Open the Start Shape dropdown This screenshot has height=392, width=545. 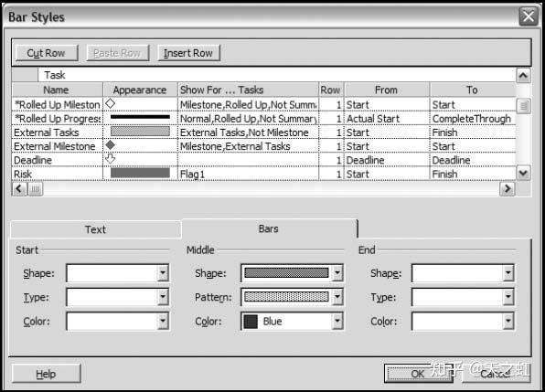pyautogui.click(x=163, y=273)
